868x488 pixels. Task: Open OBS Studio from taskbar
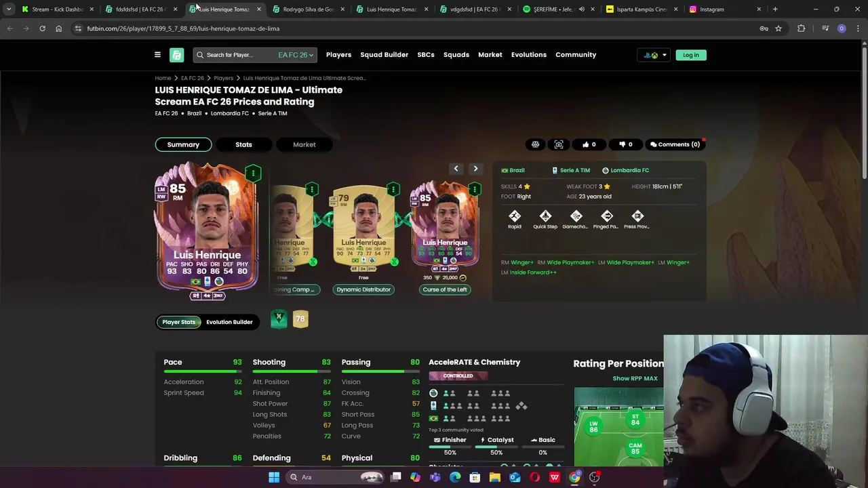click(x=595, y=477)
